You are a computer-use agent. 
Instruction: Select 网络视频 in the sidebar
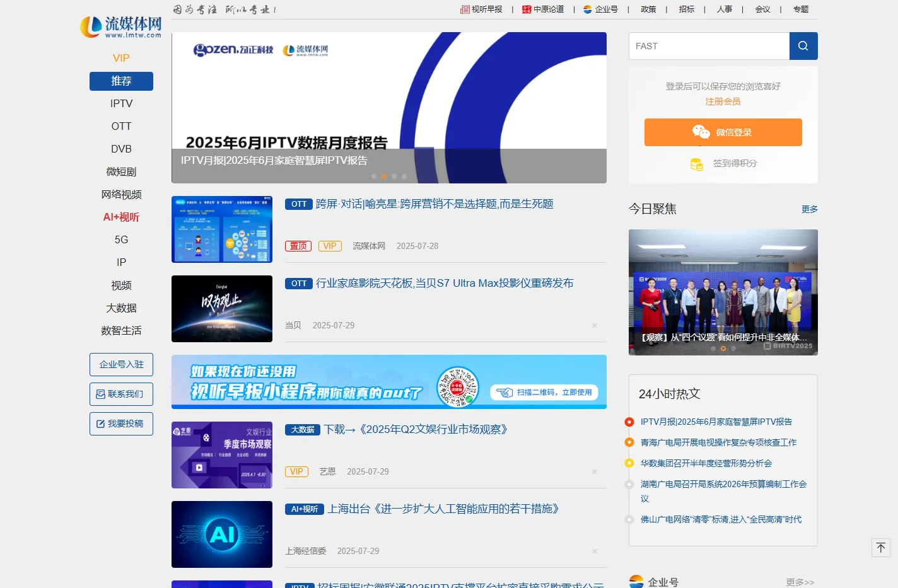[121, 195]
